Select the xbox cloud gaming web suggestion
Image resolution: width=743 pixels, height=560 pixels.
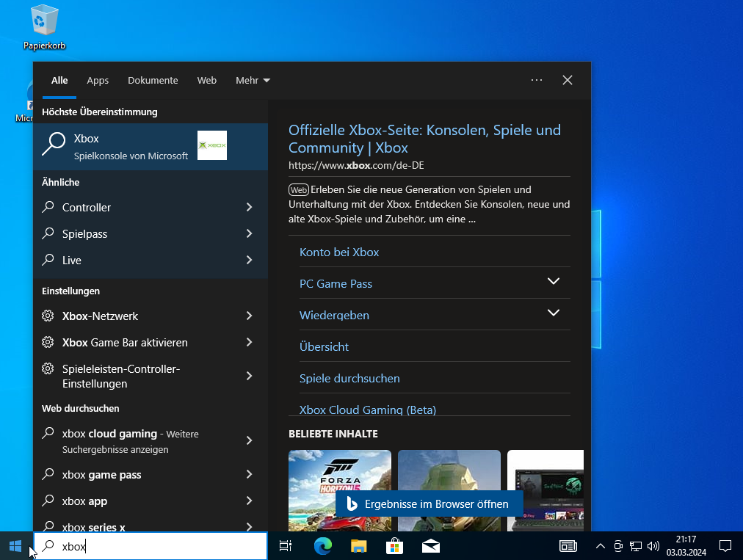(x=151, y=440)
